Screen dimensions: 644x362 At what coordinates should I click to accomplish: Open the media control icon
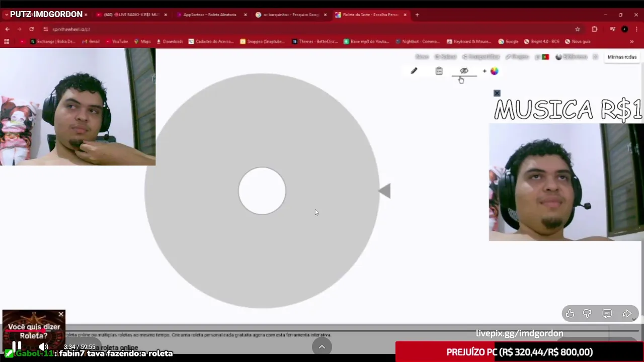[612, 29]
